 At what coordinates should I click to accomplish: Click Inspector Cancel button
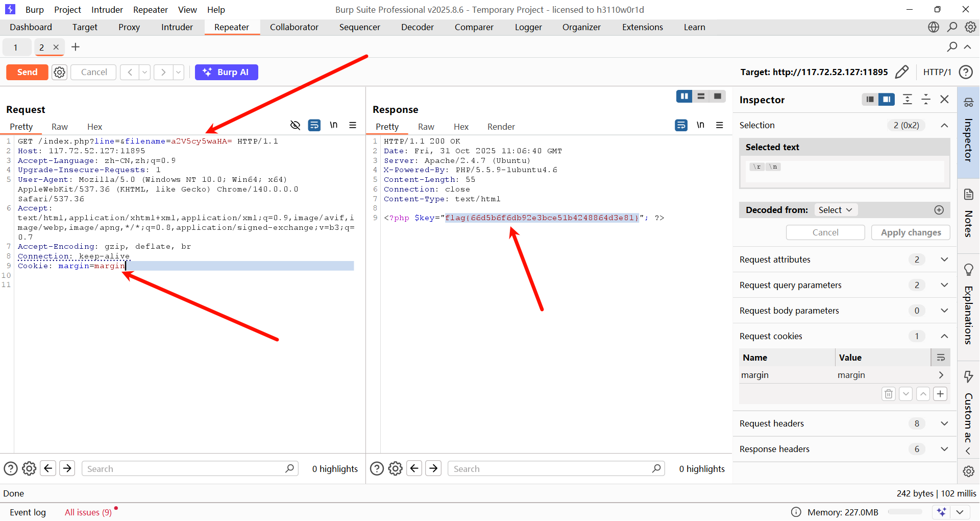[x=825, y=232]
